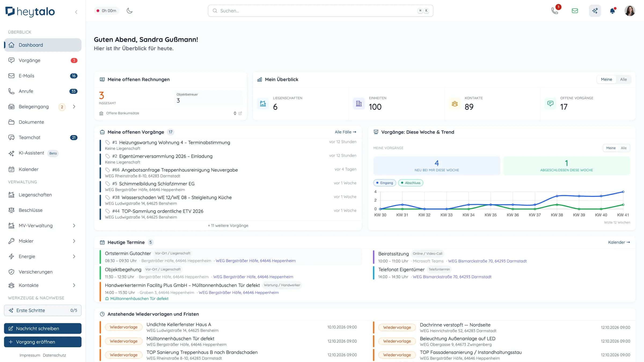
Task: Click Vorgang eröffnen button
Action: (43, 342)
